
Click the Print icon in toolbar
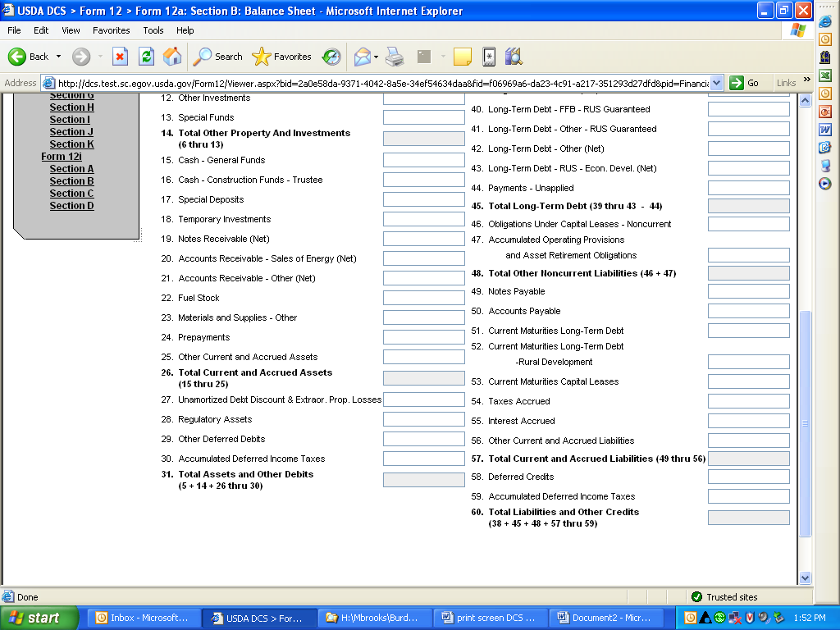point(395,57)
